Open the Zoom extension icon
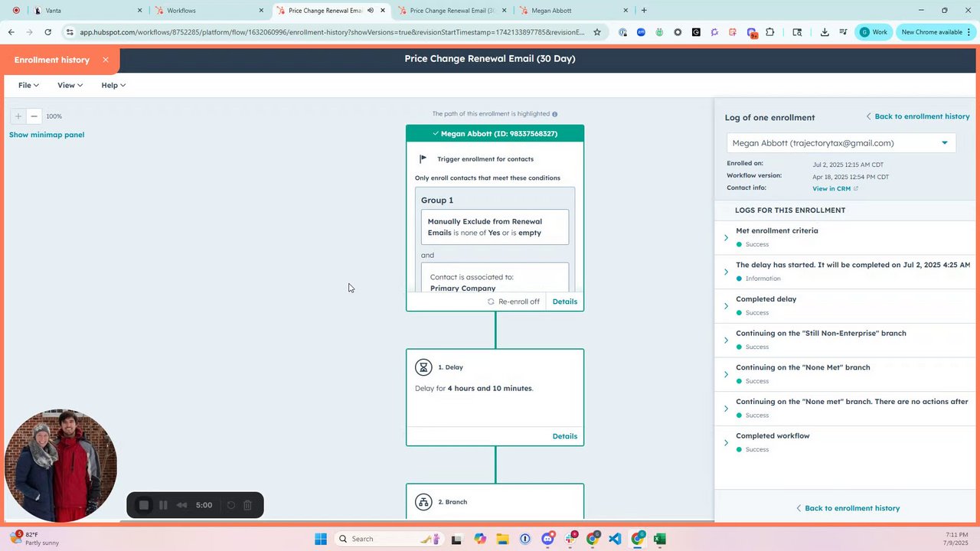This screenshot has width=980, height=551. click(x=641, y=32)
